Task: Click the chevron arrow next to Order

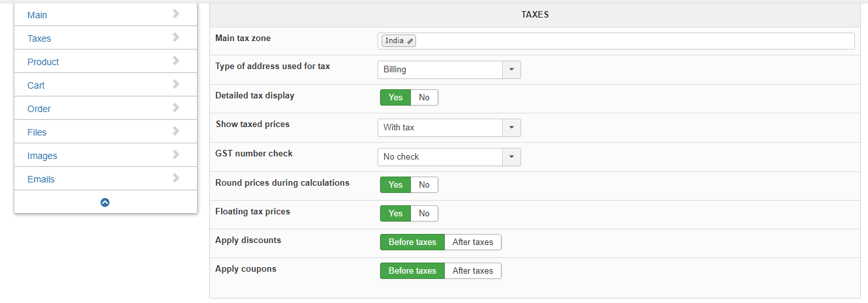Action: click(x=176, y=108)
